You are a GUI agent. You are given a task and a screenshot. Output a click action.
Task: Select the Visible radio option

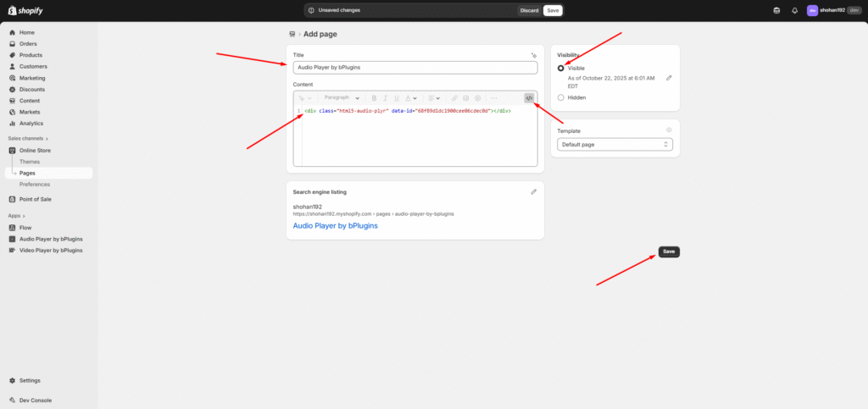[x=560, y=68]
